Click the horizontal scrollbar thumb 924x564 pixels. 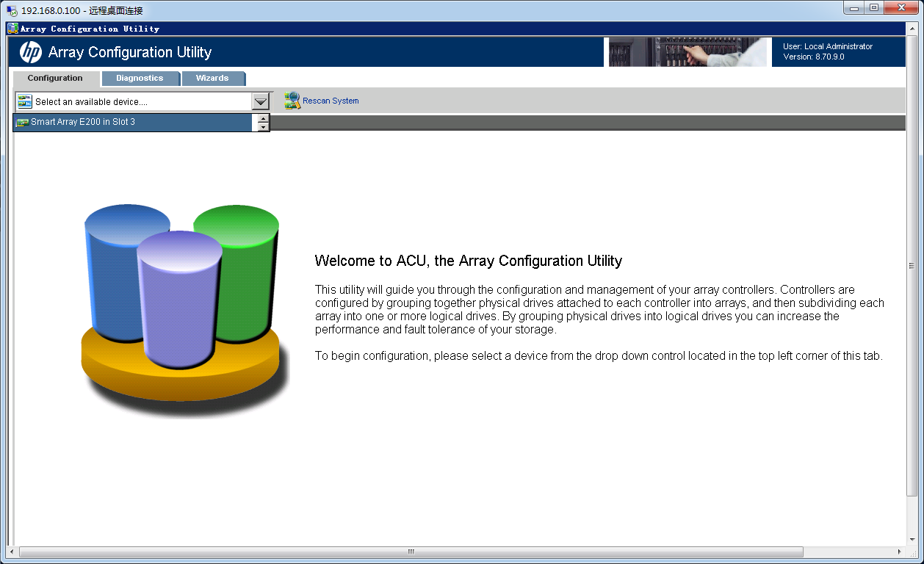pyautogui.click(x=411, y=552)
